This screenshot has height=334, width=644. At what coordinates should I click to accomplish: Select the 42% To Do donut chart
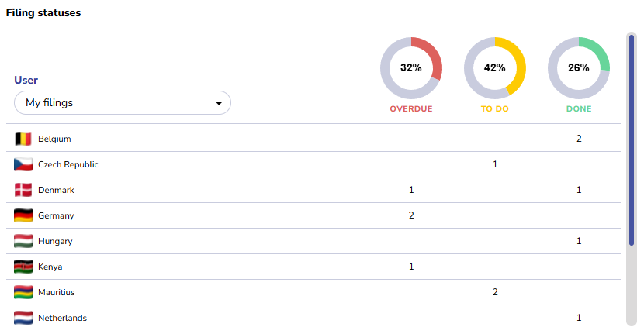pos(495,67)
